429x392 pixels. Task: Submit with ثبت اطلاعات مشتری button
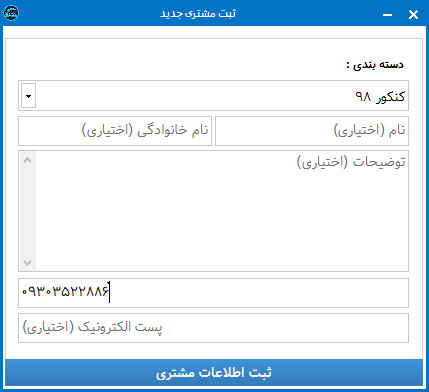point(213,373)
